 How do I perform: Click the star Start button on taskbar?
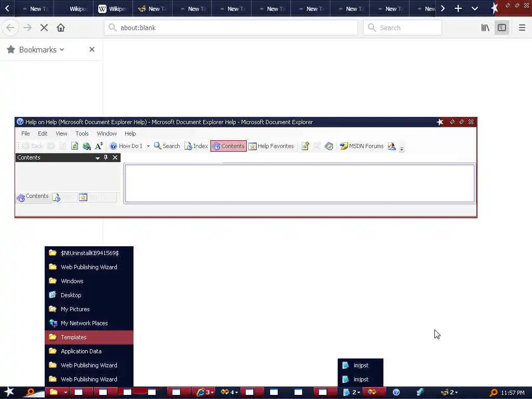point(9,392)
